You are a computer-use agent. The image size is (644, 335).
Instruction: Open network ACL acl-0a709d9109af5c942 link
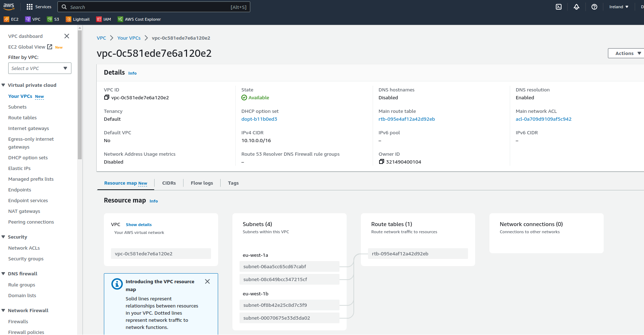(x=543, y=119)
